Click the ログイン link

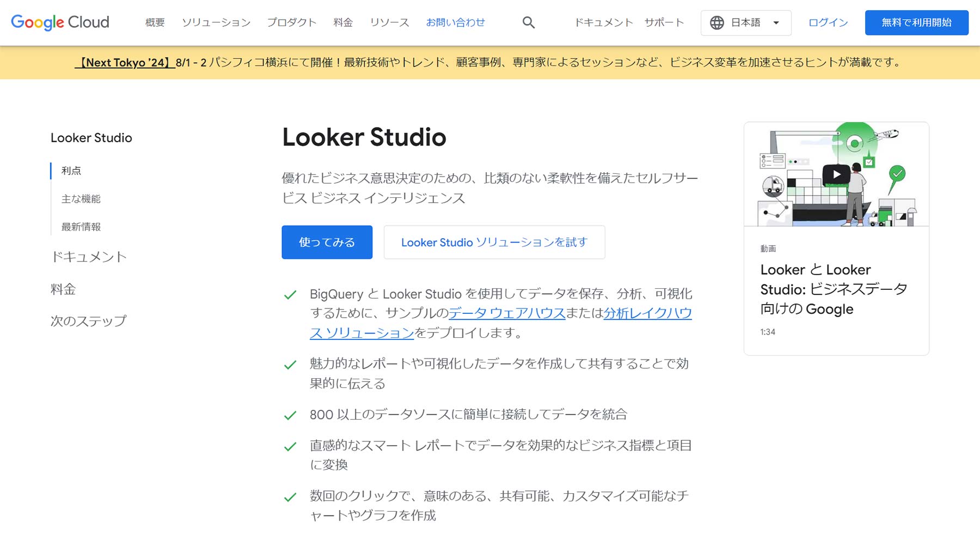828,22
